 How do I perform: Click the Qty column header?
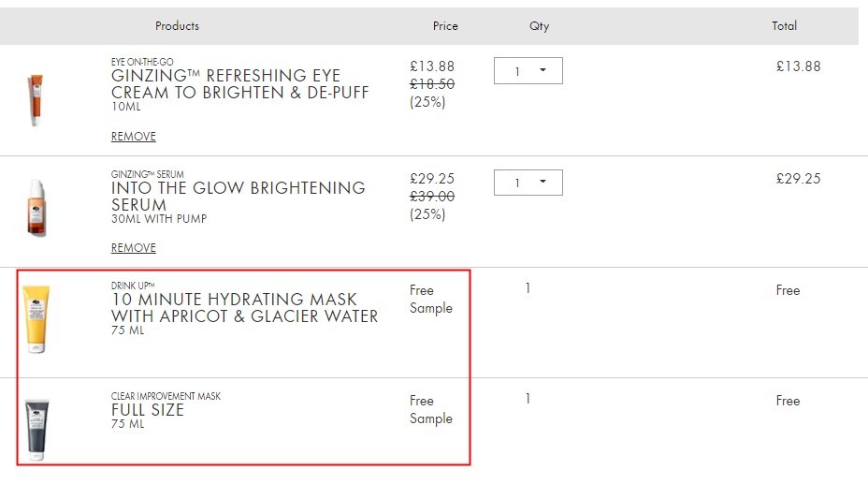click(539, 25)
